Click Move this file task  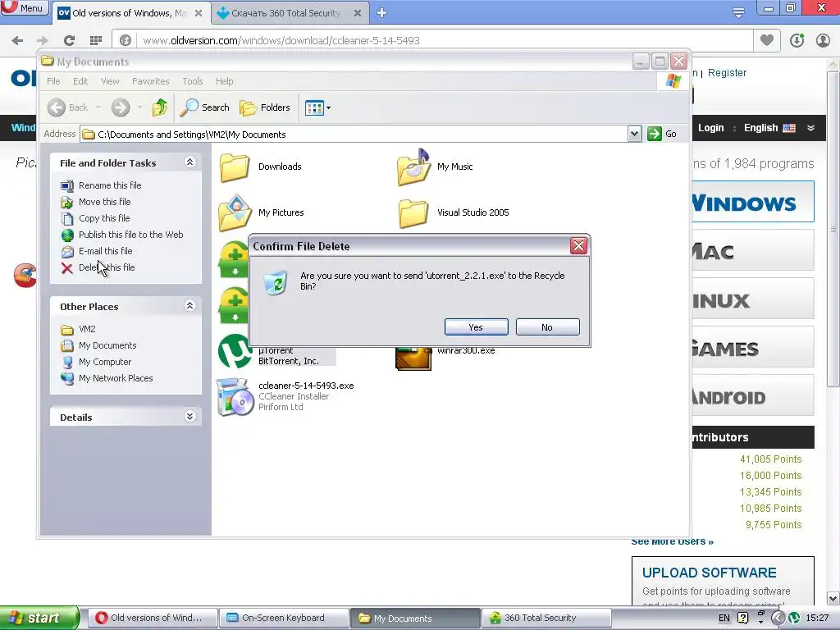104,202
